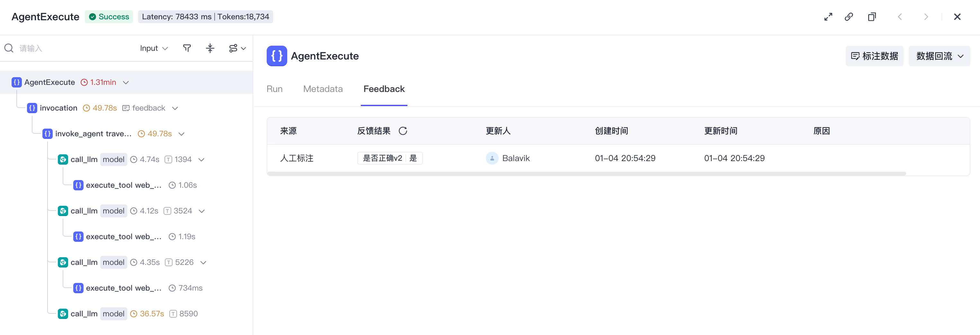Click the copy duplicate icon in header

coord(872,17)
